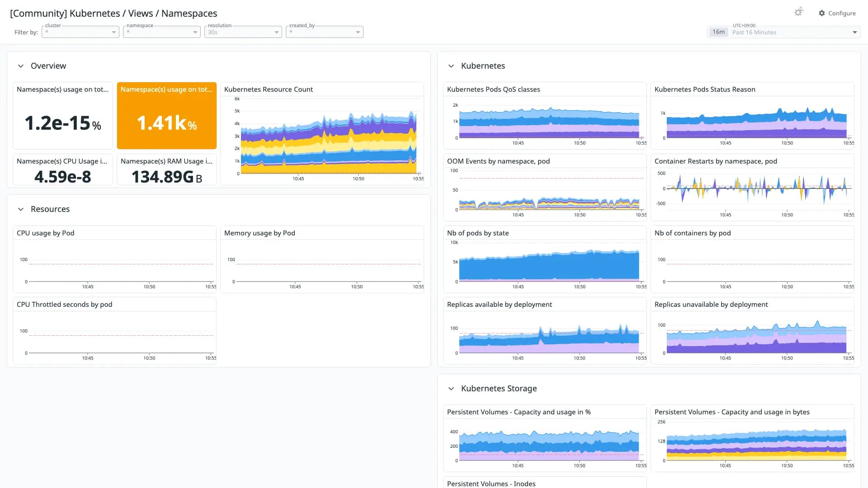Collapse the Resources section

coord(20,209)
